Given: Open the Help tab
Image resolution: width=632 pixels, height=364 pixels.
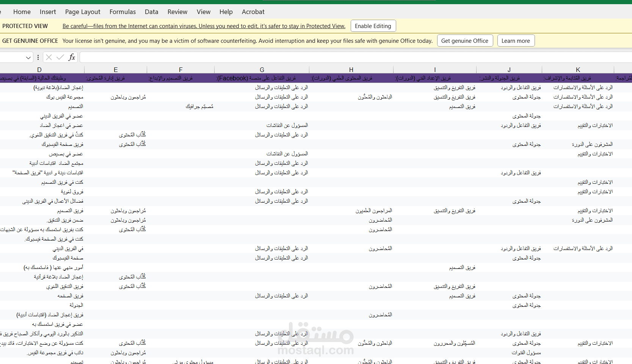Looking at the screenshot, I should coord(226,12).
